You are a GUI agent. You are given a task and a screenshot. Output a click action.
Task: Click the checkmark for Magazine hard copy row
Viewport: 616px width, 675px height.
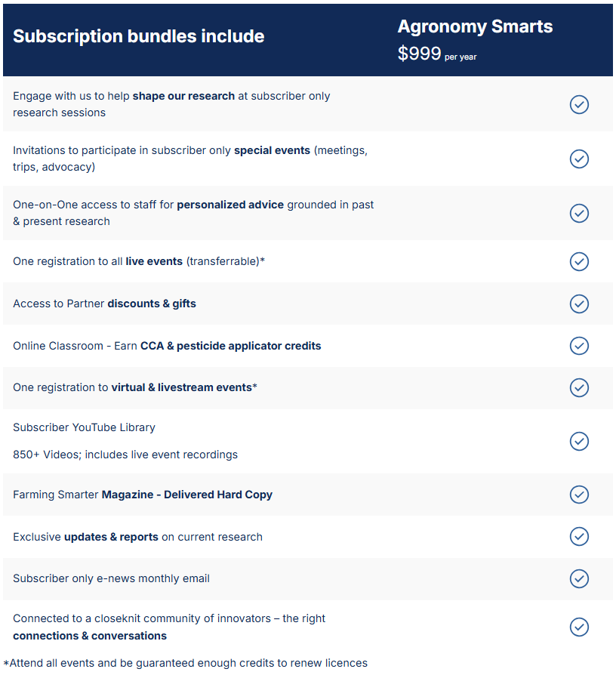click(579, 495)
